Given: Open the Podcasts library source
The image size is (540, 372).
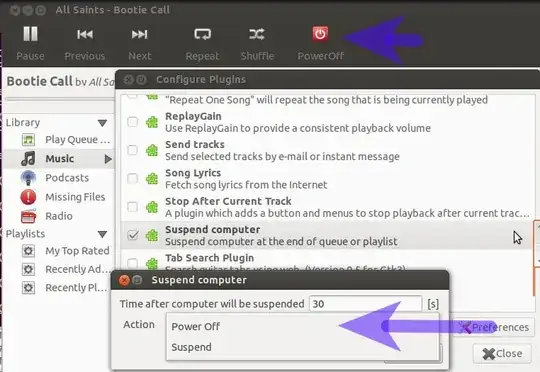Looking at the screenshot, I should [67, 178].
